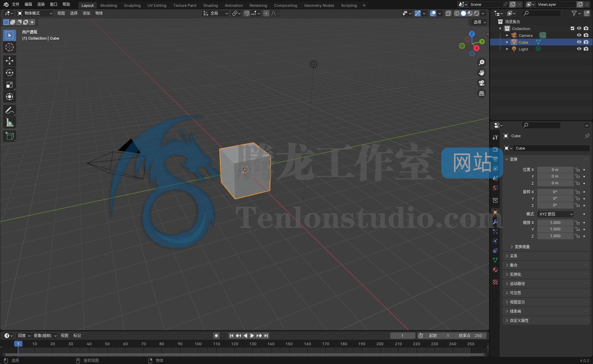Screen dimensions: 593x364
Task: Click the viewport pan hand icon
Action: tap(482, 73)
